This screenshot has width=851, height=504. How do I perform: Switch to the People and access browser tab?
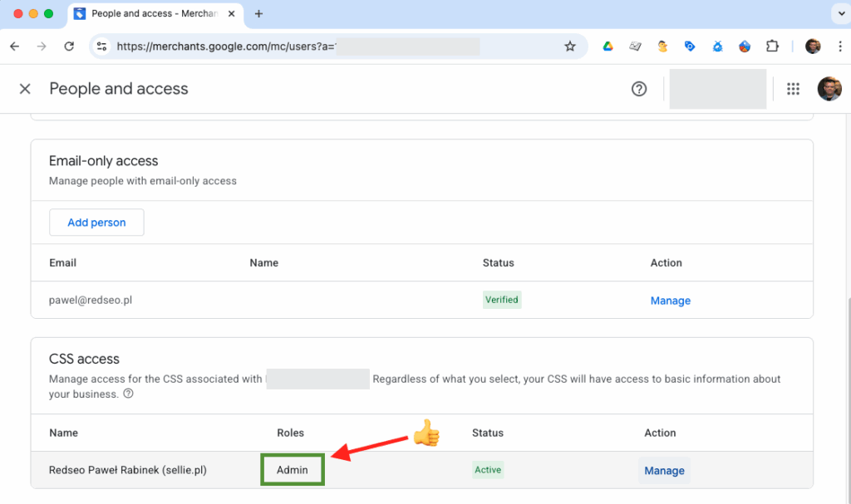[x=150, y=14]
